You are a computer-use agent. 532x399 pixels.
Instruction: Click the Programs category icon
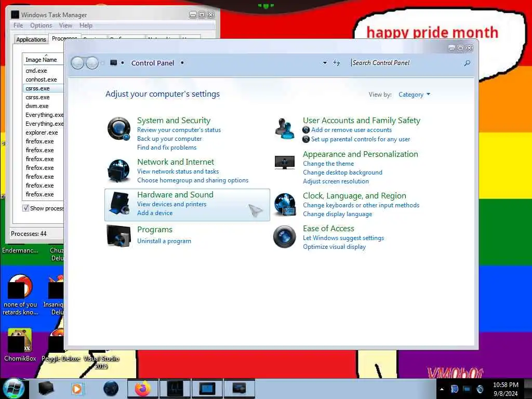(x=119, y=236)
